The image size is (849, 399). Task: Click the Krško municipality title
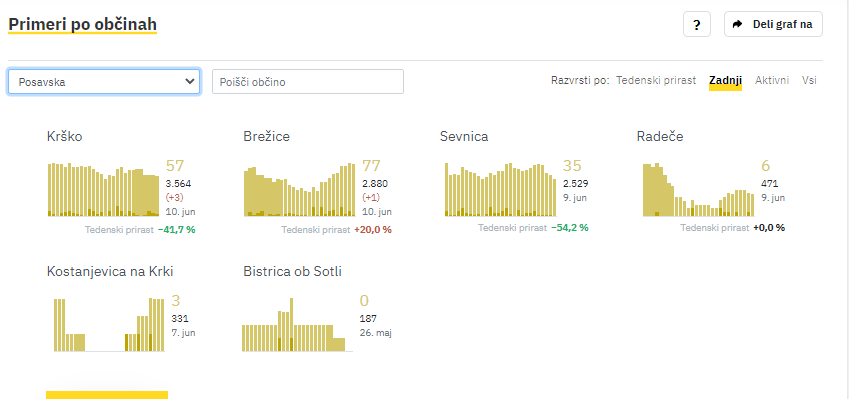[x=65, y=136]
